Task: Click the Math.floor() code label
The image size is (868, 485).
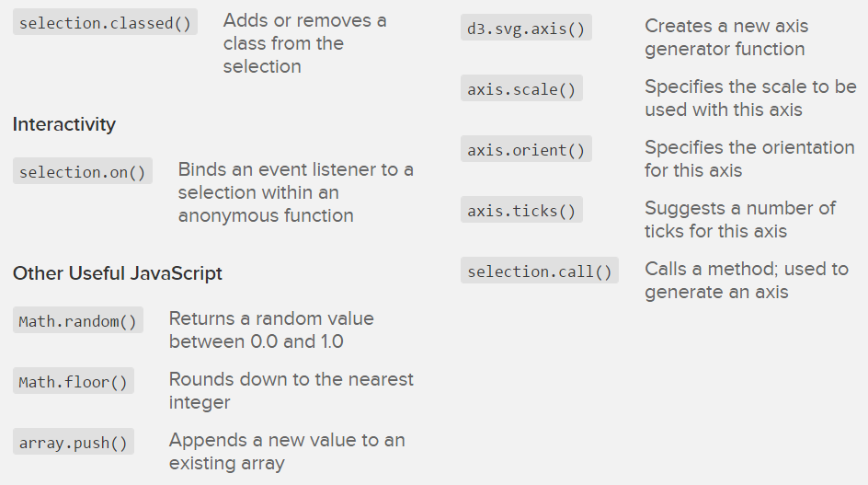Action: tap(74, 381)
